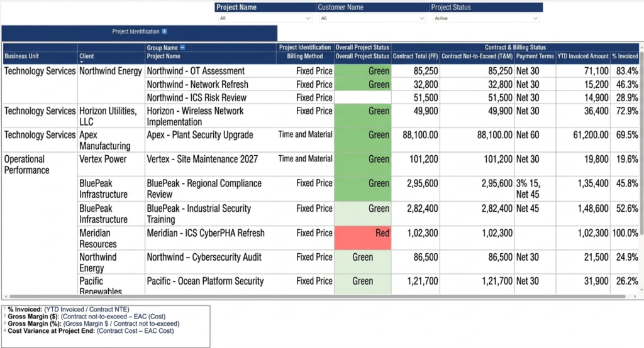Image resolution: width=644 pixels, height=348 pixels.
Task: Click the horizontal scrollbar right arrow
Action: [635, 296]
